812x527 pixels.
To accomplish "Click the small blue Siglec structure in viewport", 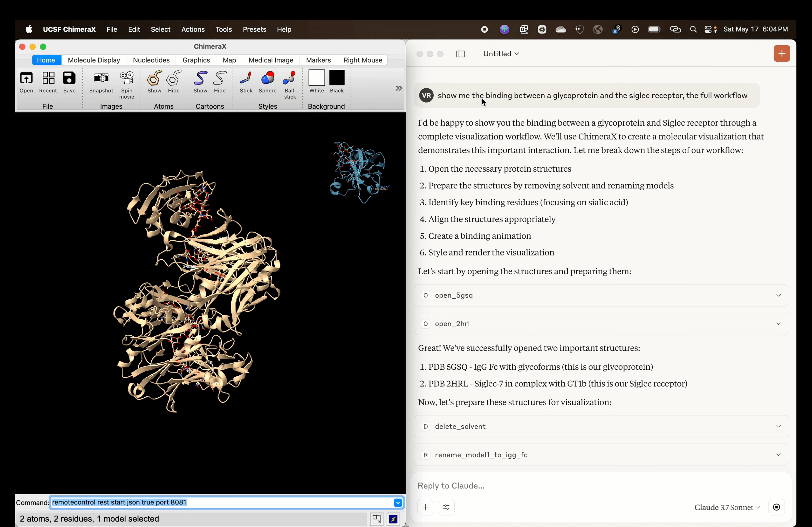I will point(359,172).
